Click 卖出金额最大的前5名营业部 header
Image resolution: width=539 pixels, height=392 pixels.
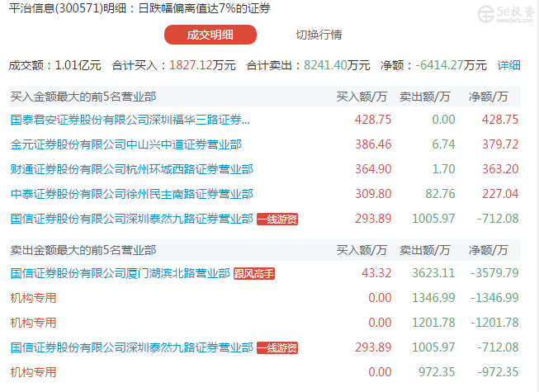click(x=83, y=250)
